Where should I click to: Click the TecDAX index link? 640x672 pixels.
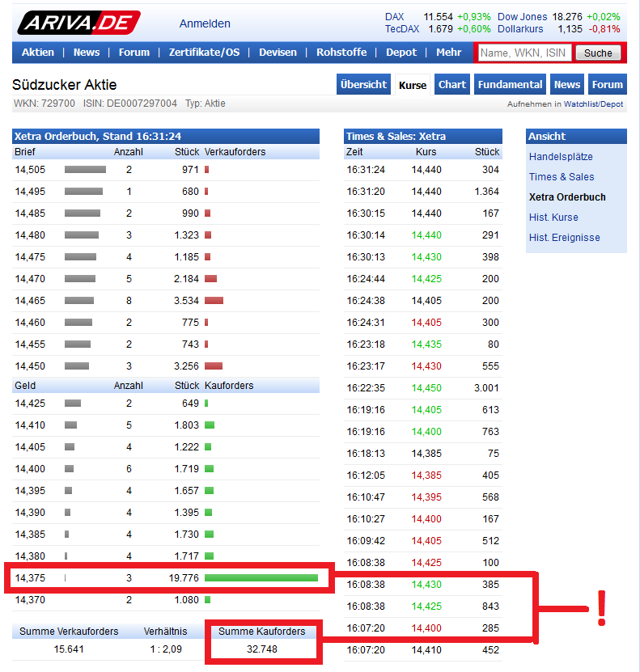(x=402, y=29)
